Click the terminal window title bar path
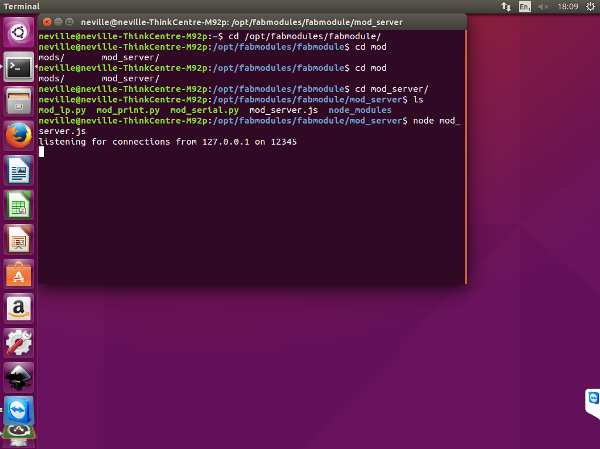This screenshot has width=600, height=449. click(241, 22)
